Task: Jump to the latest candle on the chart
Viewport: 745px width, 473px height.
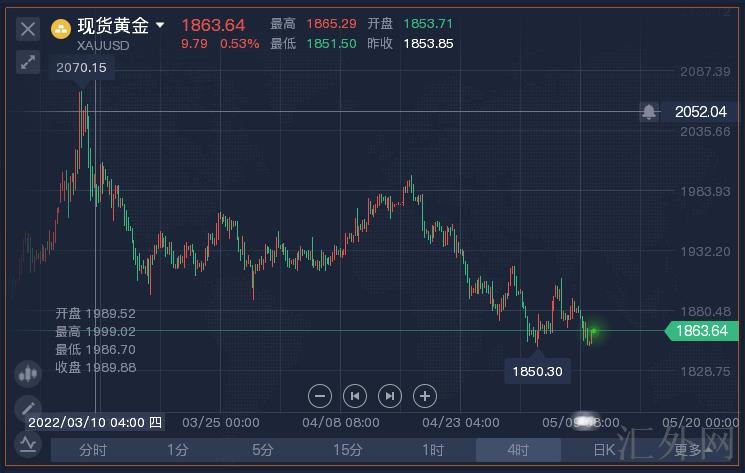Action: coord(390,395)
